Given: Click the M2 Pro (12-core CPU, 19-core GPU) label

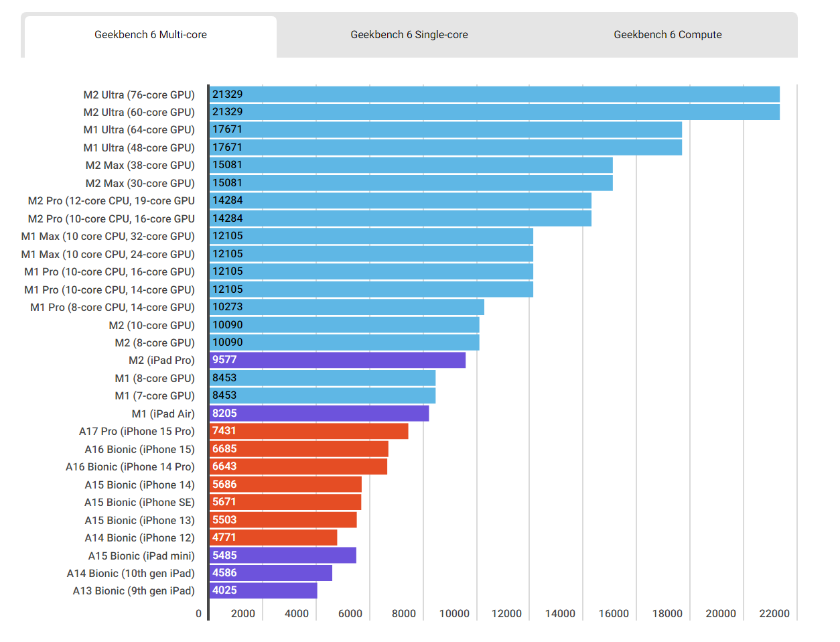Looking at the screenshot, I should point(111,200).
